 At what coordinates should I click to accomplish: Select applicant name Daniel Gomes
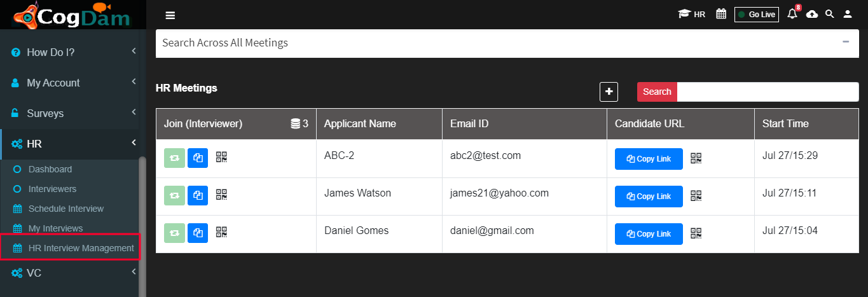click(356, 230)
